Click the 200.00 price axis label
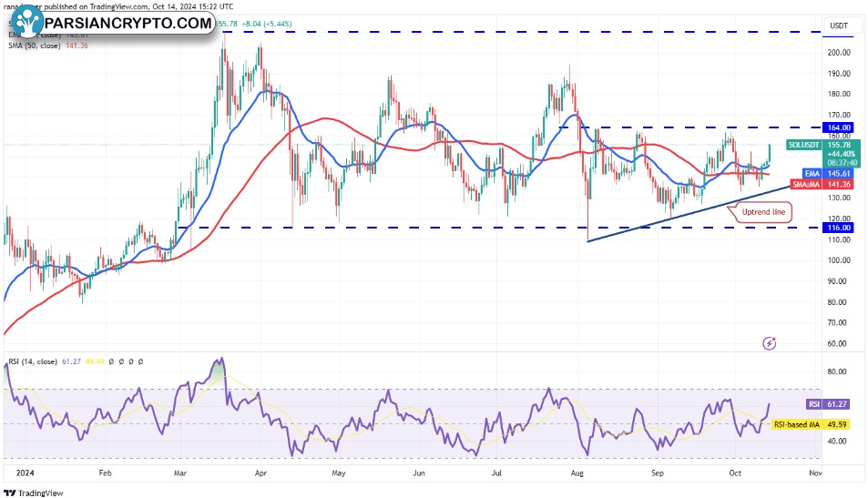Screen dimensions: 868x498 click(x=839, y=53)
